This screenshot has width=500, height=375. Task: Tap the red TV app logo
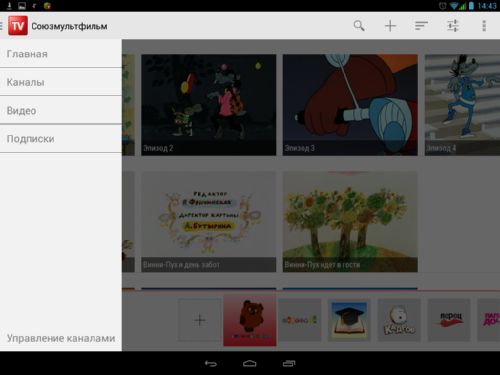coord(18,26)
